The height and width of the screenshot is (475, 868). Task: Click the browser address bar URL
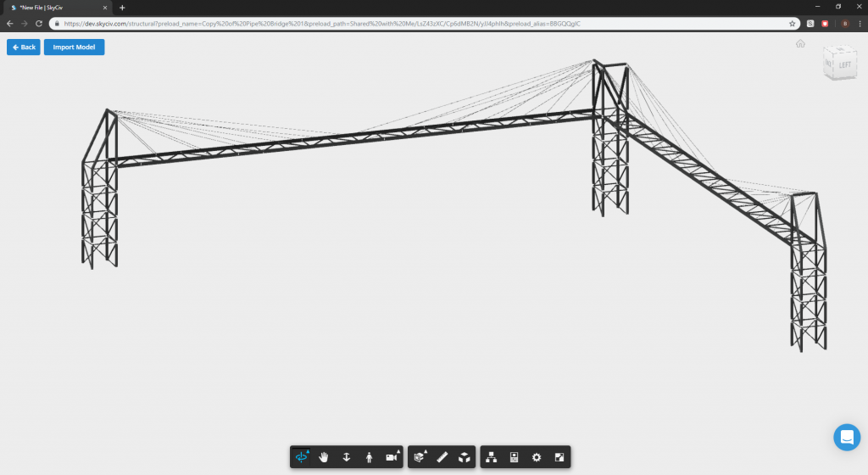(322, 24)
